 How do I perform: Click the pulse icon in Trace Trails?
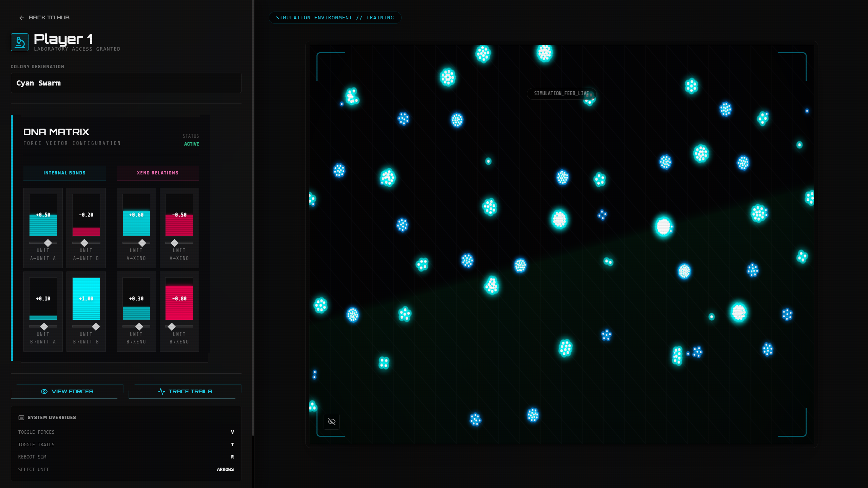pos(161,391)
